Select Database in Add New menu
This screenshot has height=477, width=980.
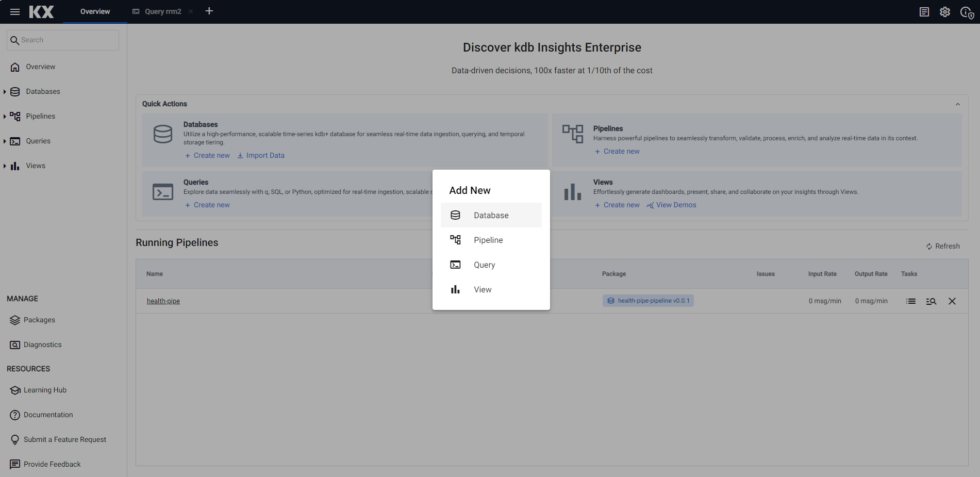pos(491,215)
